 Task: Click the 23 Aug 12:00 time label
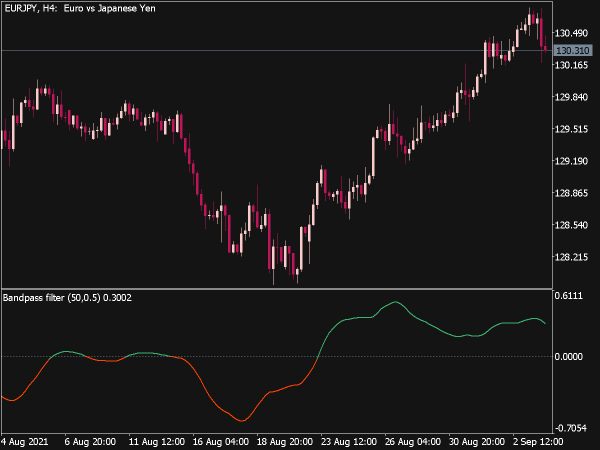[349, 442]
